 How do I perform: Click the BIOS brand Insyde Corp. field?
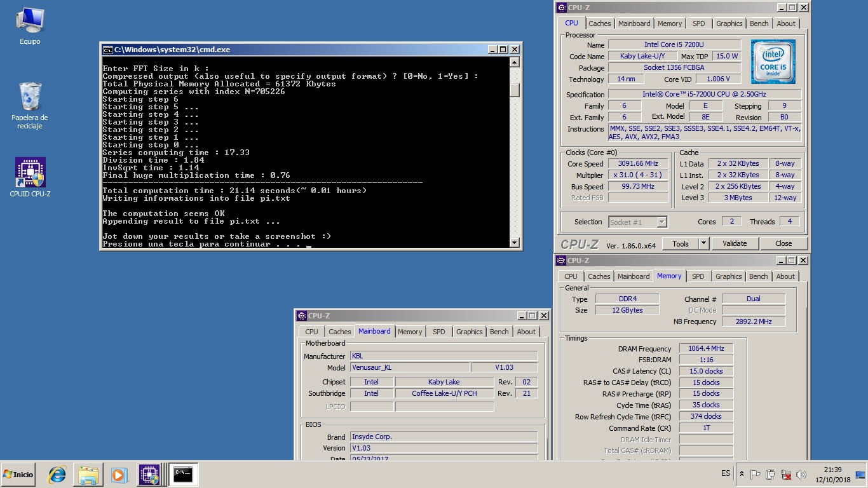click(x=444, y=437)
